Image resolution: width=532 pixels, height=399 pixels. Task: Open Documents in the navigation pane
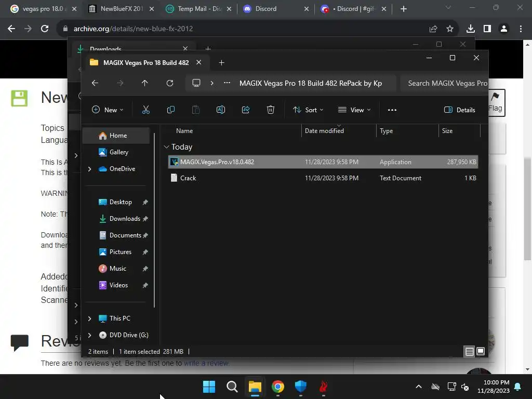116,235
